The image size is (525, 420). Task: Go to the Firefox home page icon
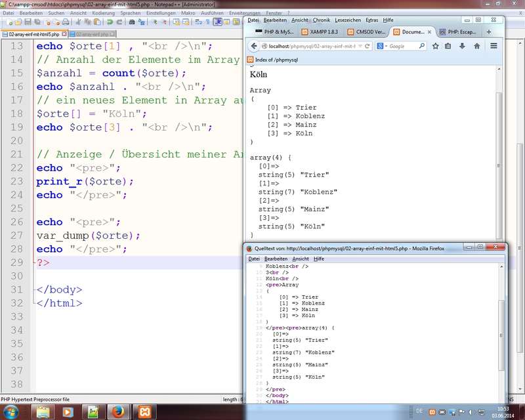click(x=477, y=46)
